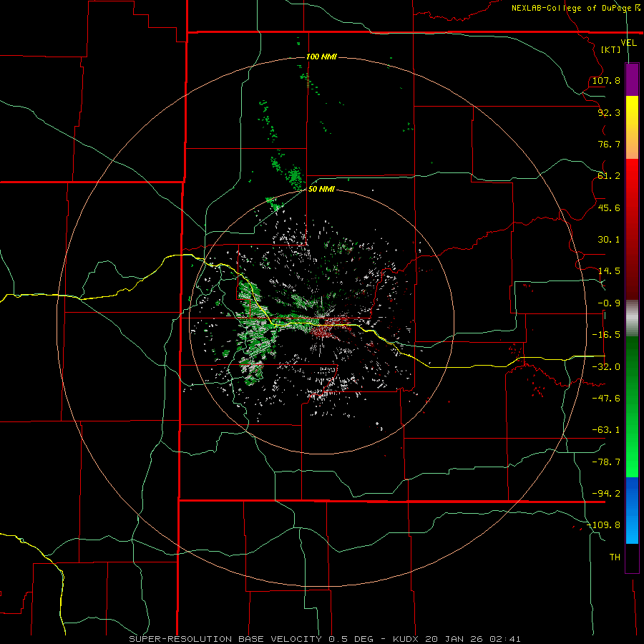This screenshot has width=644, height=644.
Task: Click the VEL legend title
Action: pyautogui.click(x=628, y=42)
